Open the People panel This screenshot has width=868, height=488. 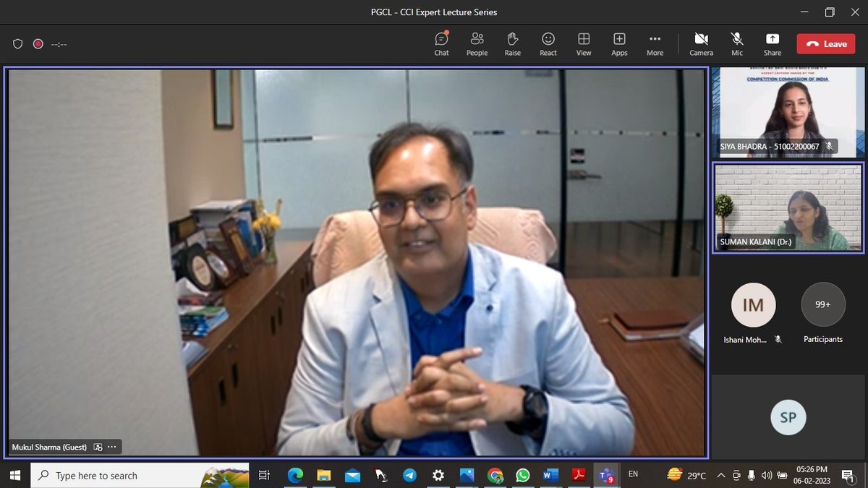tap(477, 43)
